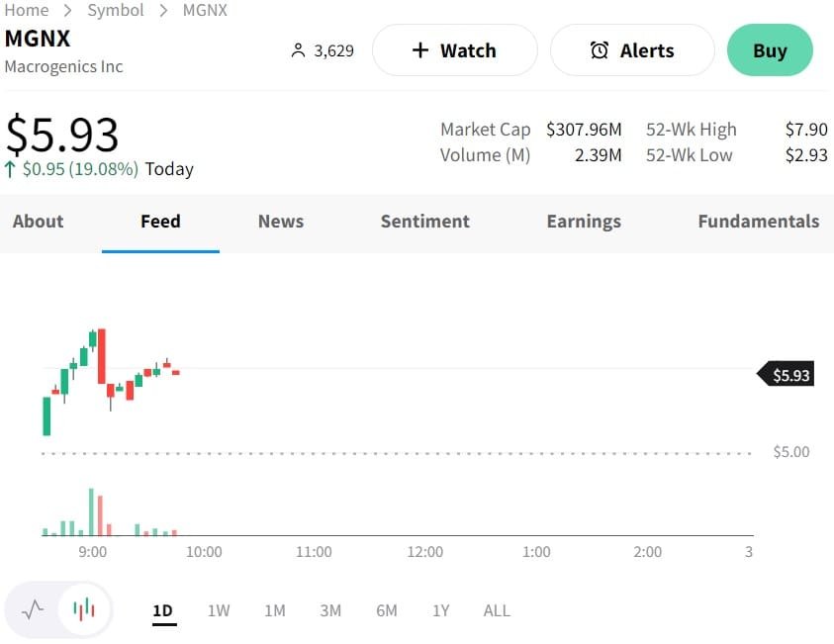Click the $5.93 current price tag on chart
The height and width of the screenshot is (644, 834).
[788, 375]
